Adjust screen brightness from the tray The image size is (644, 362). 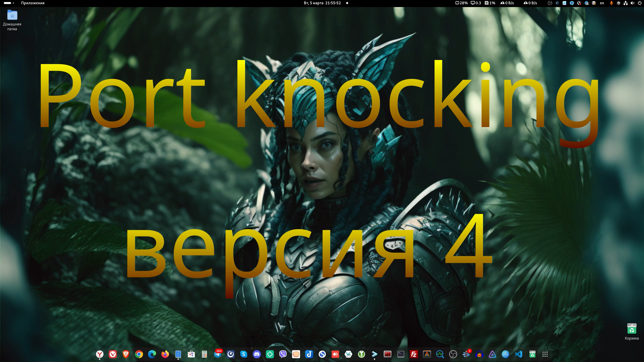click(619, 3)
